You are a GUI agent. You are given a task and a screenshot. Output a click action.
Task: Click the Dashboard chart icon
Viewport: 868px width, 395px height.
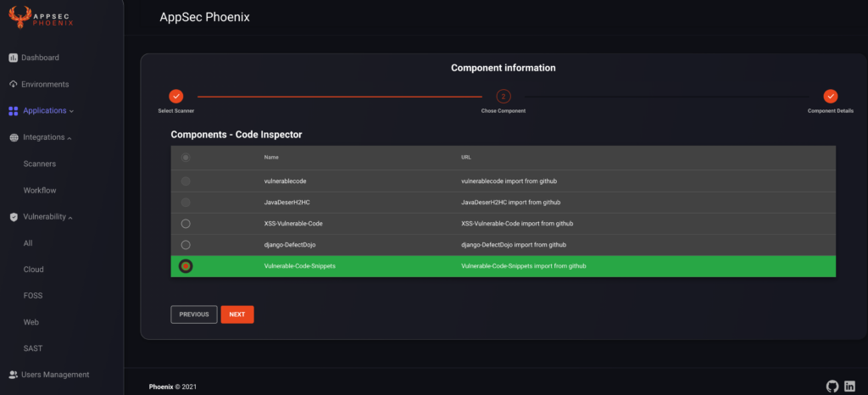click(x=14, y=58)
